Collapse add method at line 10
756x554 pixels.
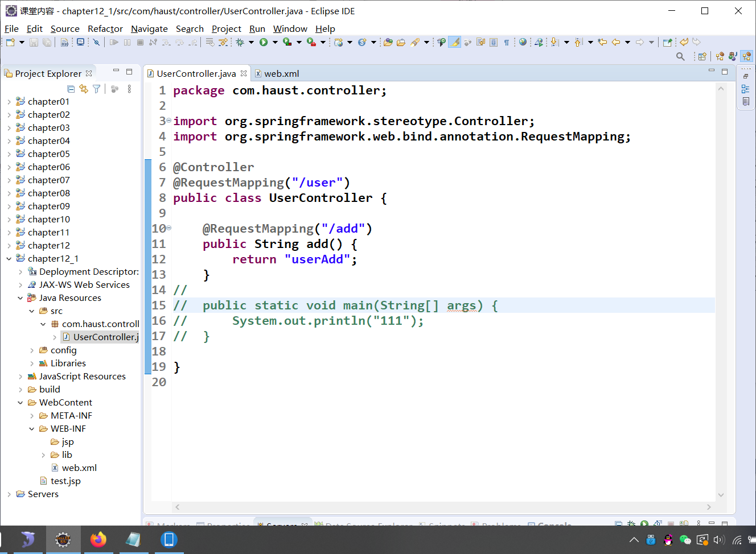click(169, 229)
